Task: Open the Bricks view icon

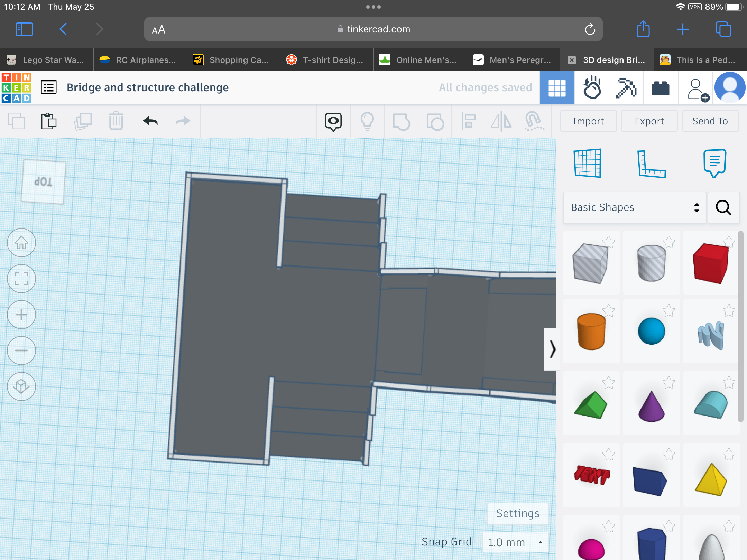Action: [660, 88]
